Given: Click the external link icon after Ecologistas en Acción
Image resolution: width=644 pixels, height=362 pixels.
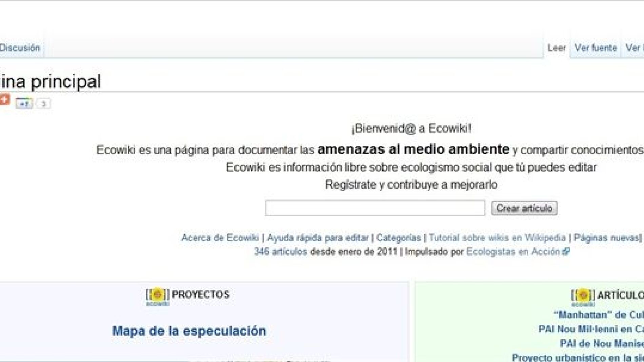Looking at the screenshot, I should point(566,252).
